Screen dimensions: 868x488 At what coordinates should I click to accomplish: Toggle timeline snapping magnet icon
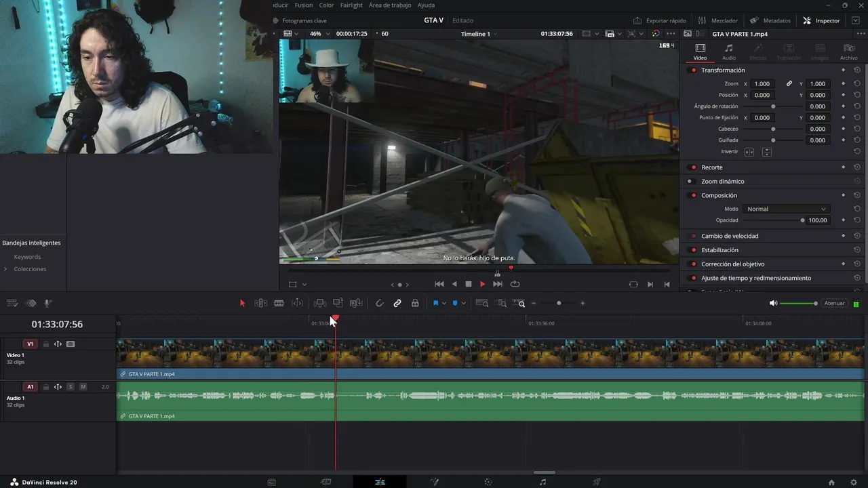pyautogui.click(x=380, y=303)
